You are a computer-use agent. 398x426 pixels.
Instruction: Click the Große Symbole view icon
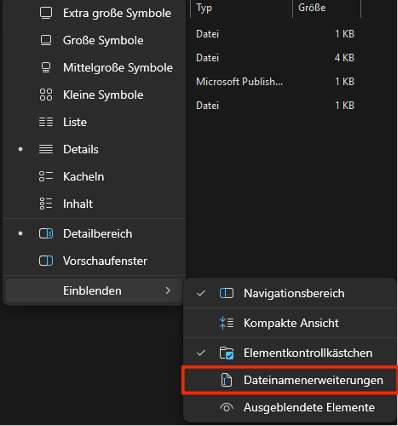coord(46,40)
